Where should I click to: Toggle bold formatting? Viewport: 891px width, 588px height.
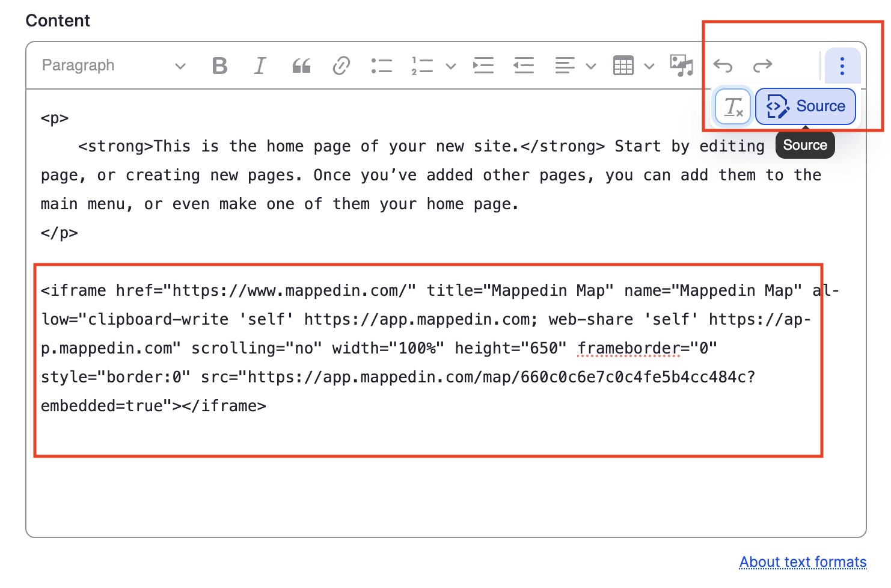coord(220,66)
